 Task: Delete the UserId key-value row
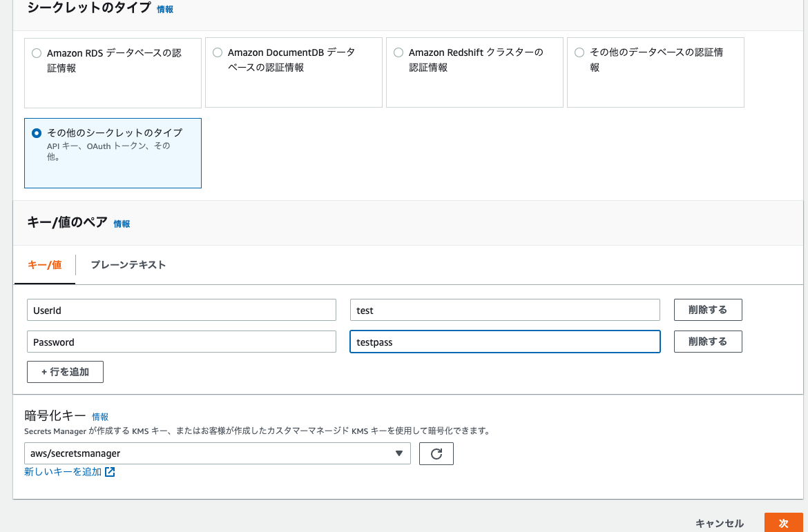click(x=707, y=309)
